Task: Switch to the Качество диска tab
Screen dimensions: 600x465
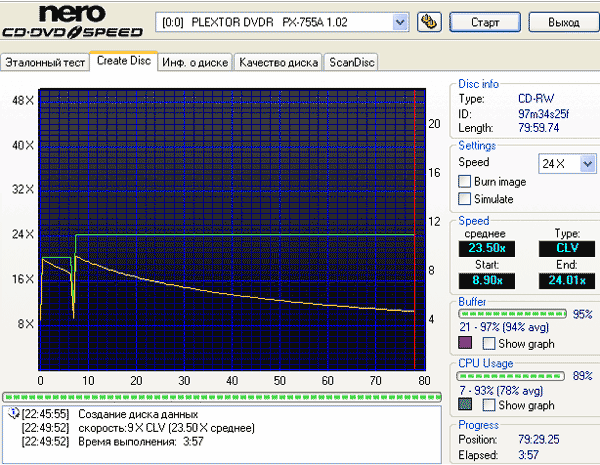Action: [279, 62]
